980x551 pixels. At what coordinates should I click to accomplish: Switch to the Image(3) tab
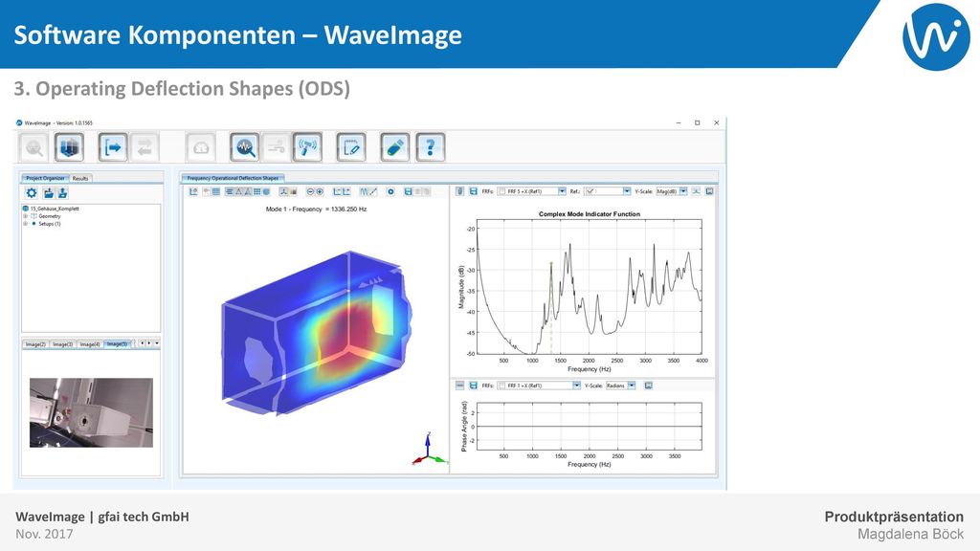[62, 344]
